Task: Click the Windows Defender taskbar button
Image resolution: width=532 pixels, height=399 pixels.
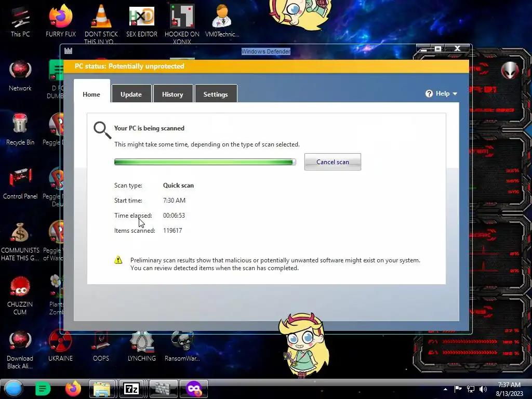Action: (163, 389)
